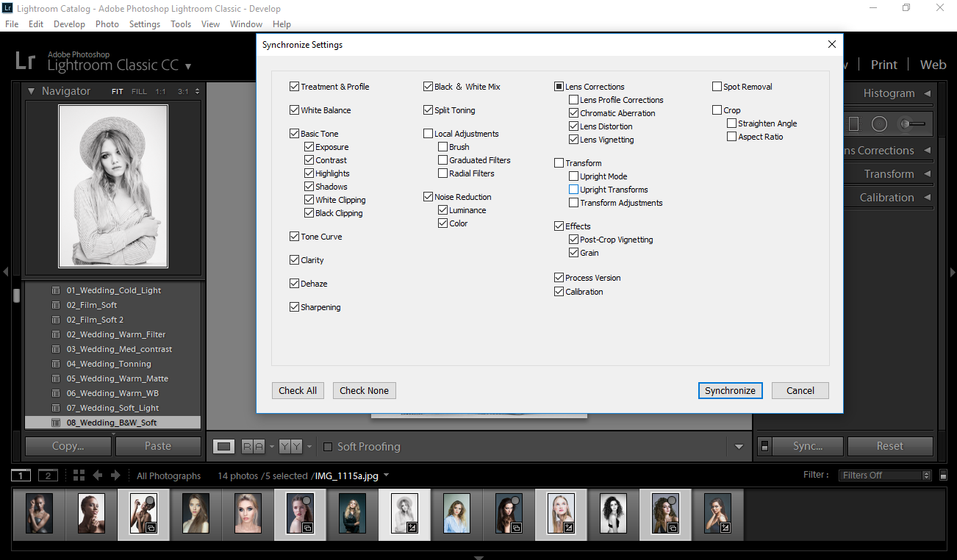Screen dimensions: 957x560
Task: Activate the secondary monitor icon labeled 2
Action: [48, 475]
